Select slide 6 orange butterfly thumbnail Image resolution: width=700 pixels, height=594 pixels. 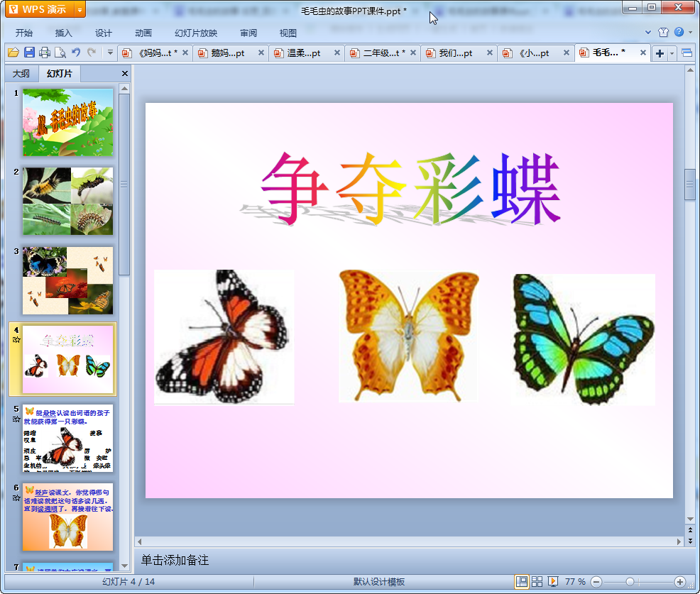click(68, 517)
